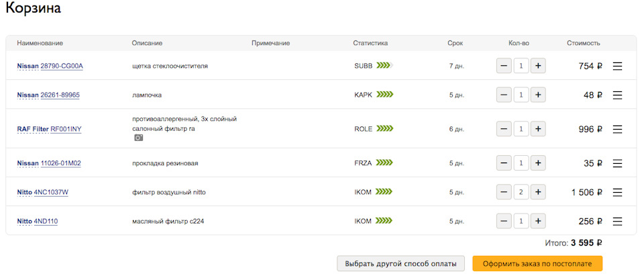The height and width of the screenshot is (280, 644).
Task: Click the "Стоимость" column header
Action: (583, 43)
